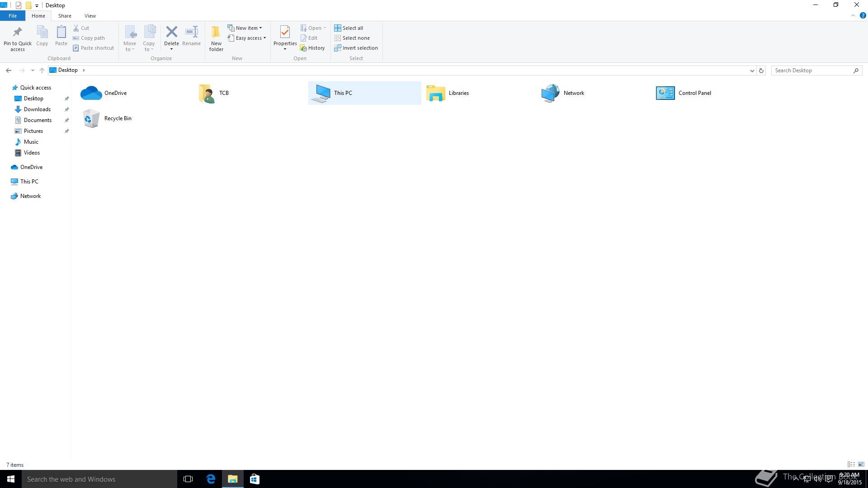Switch to the View ribbon tab
The image size is (868, 488).
tap(90, 16)
